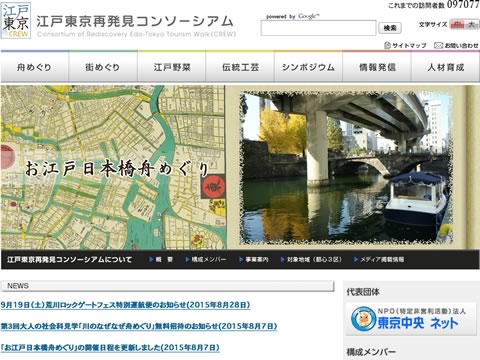Screen dimensions: 480x360
Task: Open the 概要 link
Action: 161,259
